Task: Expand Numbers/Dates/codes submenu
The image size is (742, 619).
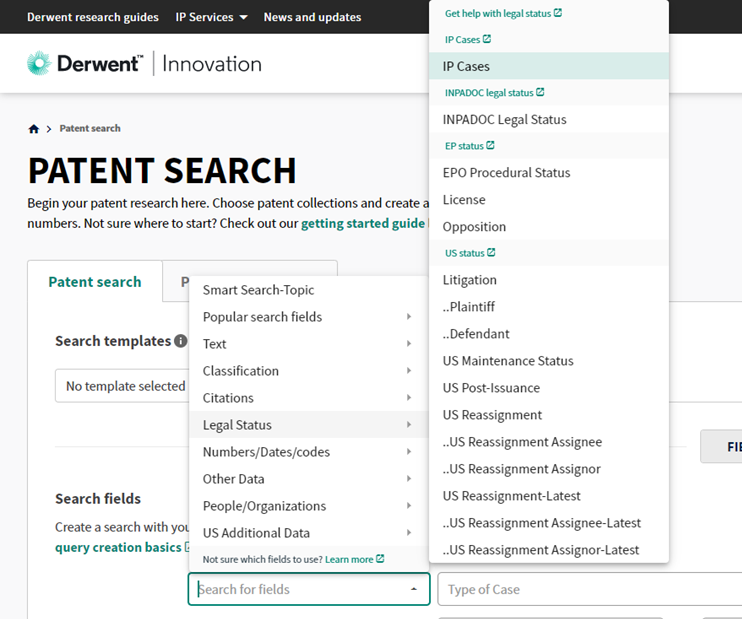Action: [x=309, y=451]
